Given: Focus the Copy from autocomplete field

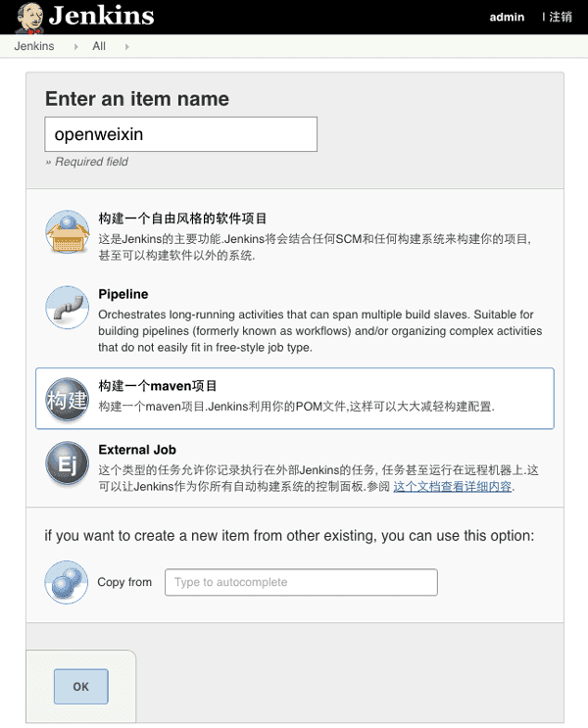Looking at the screenshot, I should point(301,582).
